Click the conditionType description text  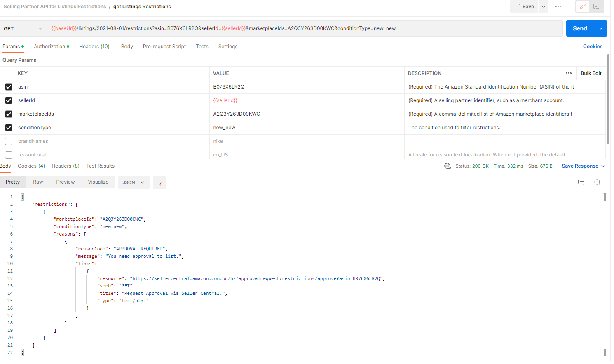[x=454, y=128]
